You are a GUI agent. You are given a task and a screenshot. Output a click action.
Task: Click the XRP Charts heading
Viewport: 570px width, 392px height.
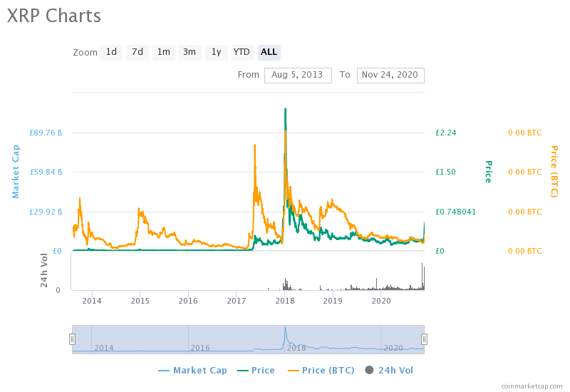(54, 16)
